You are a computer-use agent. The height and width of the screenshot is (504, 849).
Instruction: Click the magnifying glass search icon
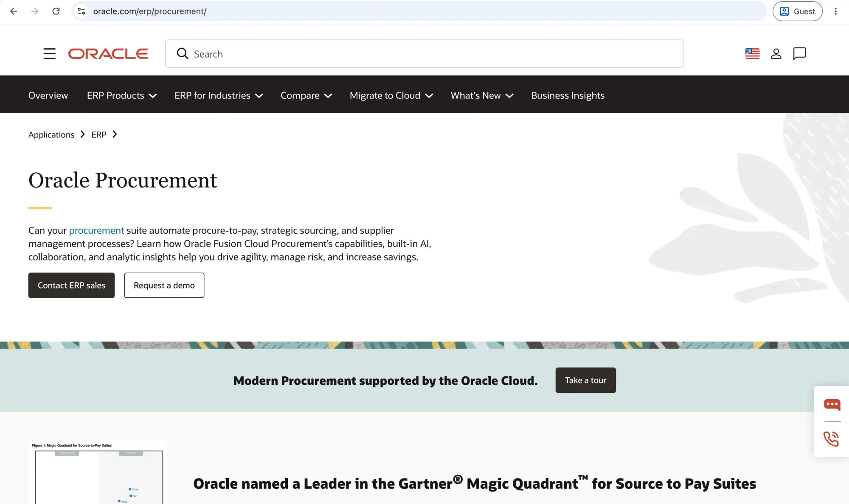coord(183,53)
